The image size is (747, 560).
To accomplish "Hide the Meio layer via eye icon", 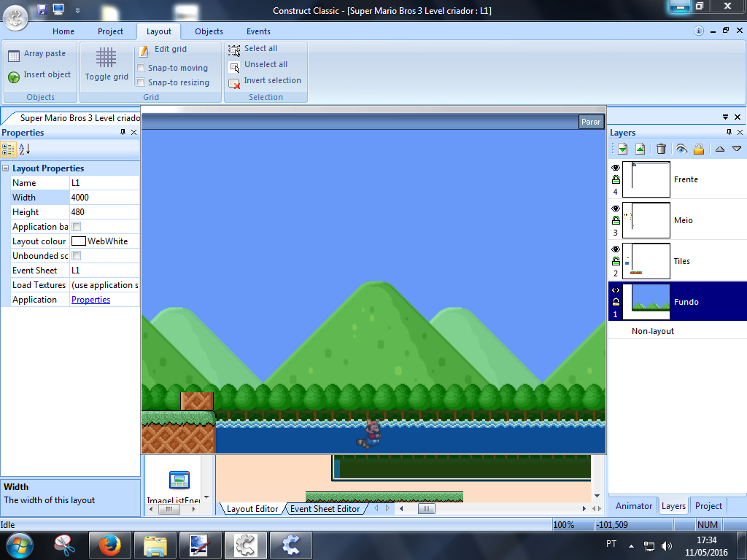I will [616, 209].
